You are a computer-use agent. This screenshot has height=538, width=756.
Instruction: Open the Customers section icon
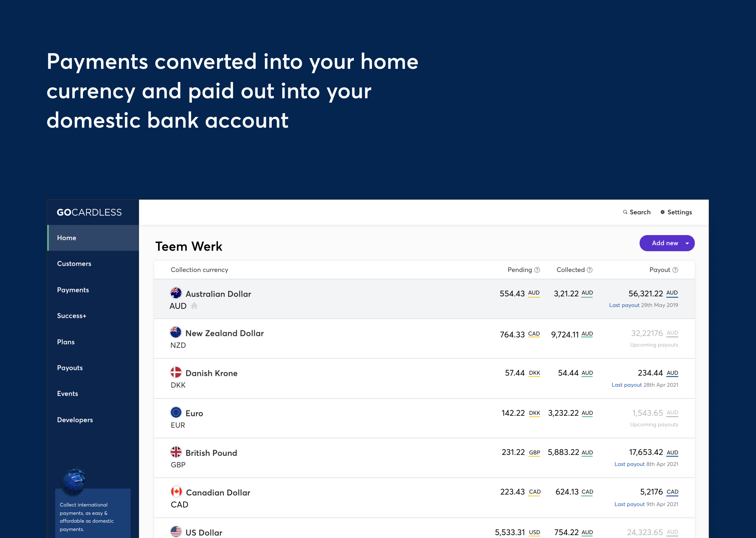[x=74, y=263]
